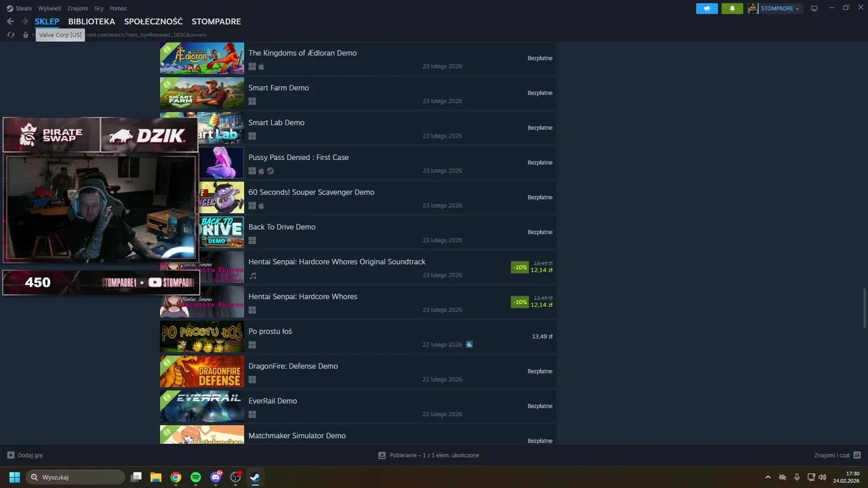Open the Gry menu
Viewport: 868px width, 488px height.
pyautogui.click(x=99, y=8)
